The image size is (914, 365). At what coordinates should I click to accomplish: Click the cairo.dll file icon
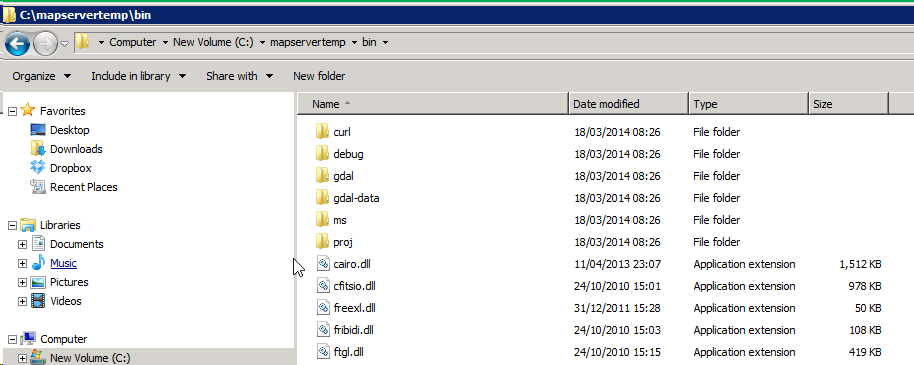[x=324, y=264]
